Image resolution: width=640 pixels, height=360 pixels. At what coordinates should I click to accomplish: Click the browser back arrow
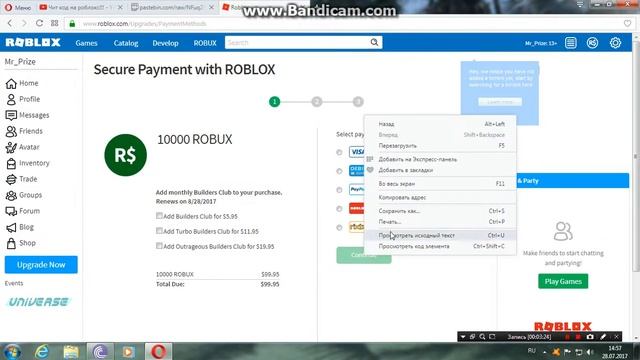pos(10,23)
